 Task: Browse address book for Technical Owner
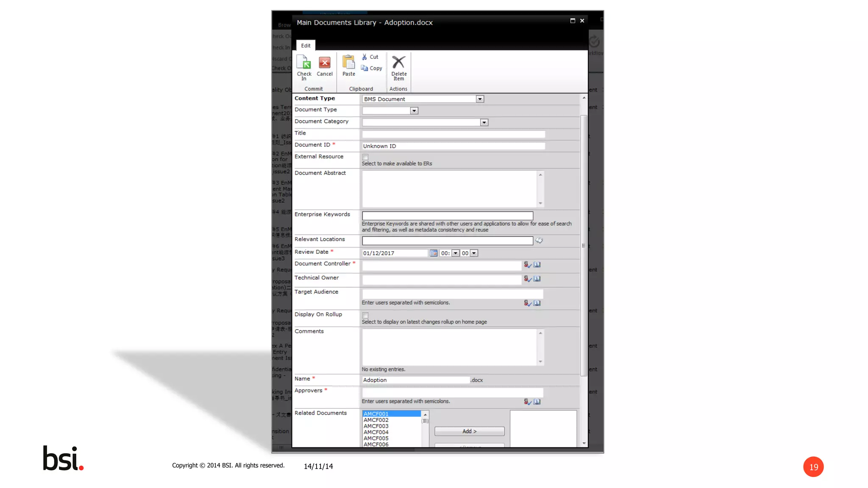point(537,279)
